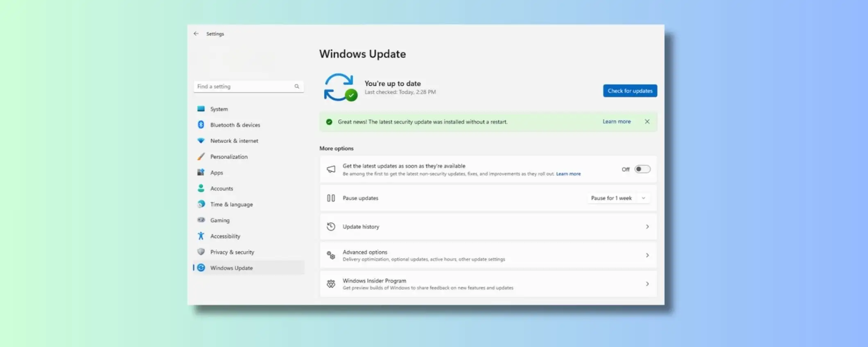Screen dimensions: 868x347
Task: Click the back arrow in Settings
Action: [x=196, y=34]
